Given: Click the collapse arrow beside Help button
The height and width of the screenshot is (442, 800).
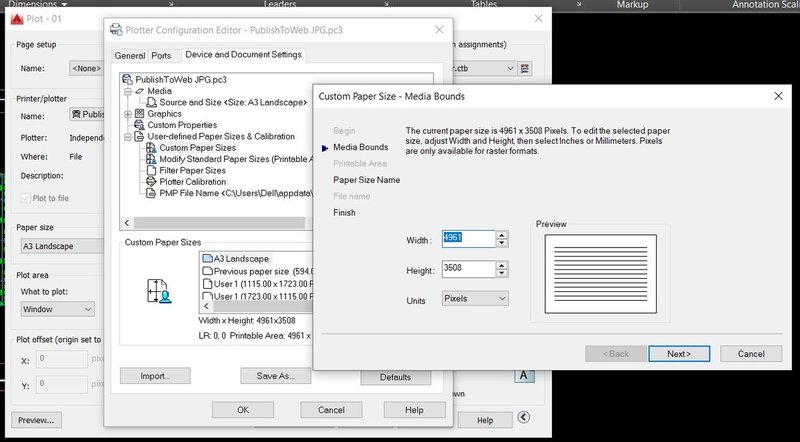Looking at the screenshot, I should pos(523,419).
